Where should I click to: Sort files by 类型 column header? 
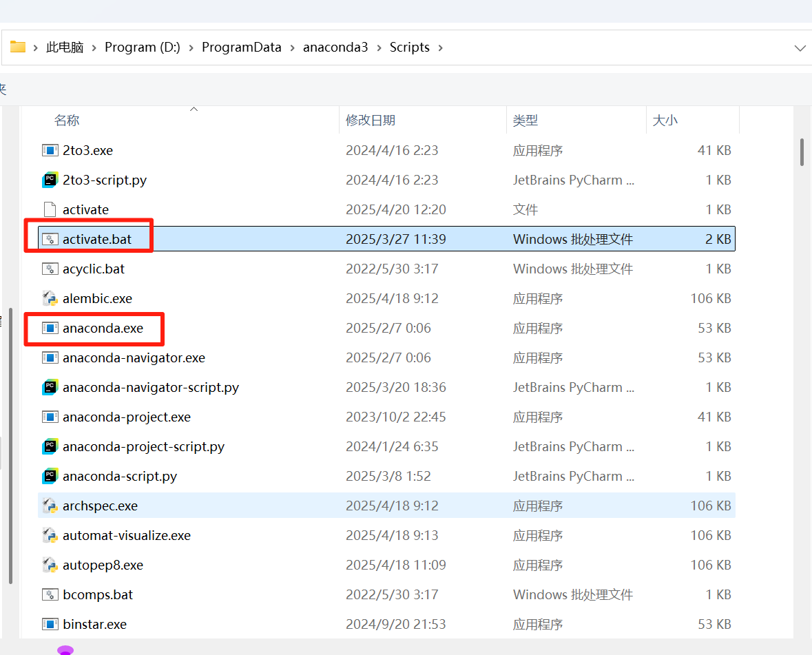click(525, 120)
